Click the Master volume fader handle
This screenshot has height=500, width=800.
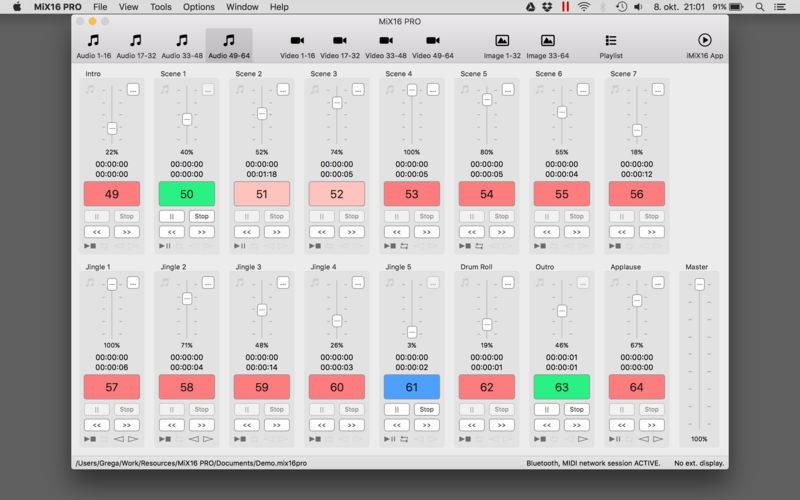pos(699,285)
